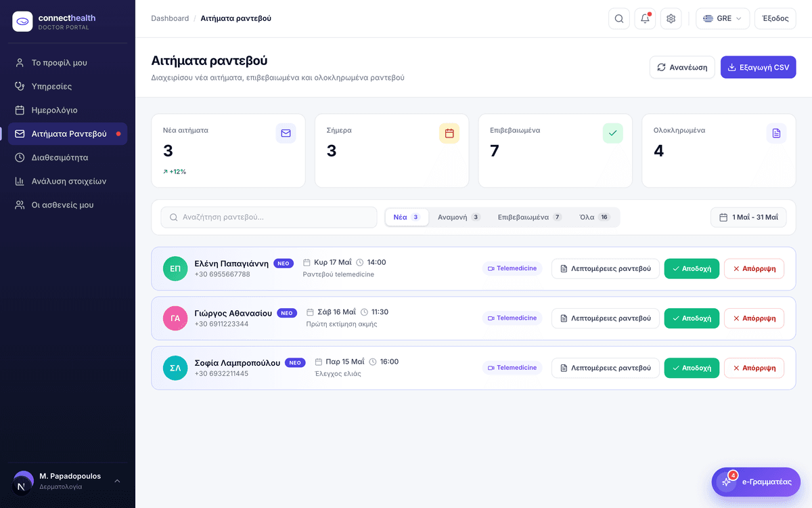Switch to the Όλα tab
This screenshot has height=508, width=812.
coord(595,217)
